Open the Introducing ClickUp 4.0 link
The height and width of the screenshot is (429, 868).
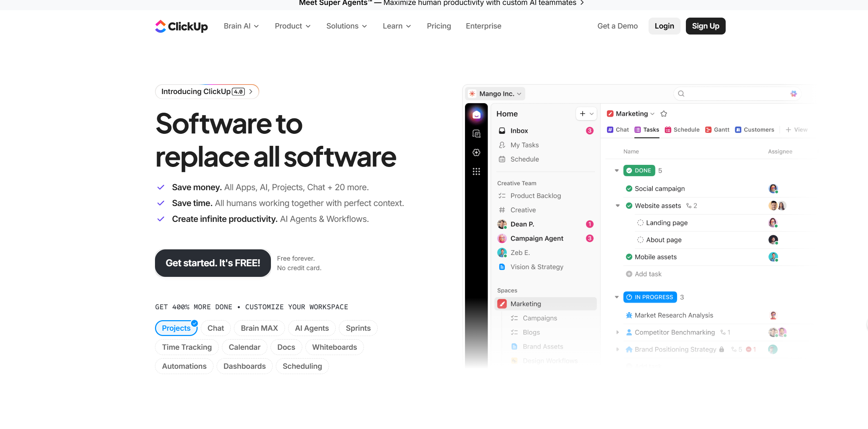(x=207, y=92)
